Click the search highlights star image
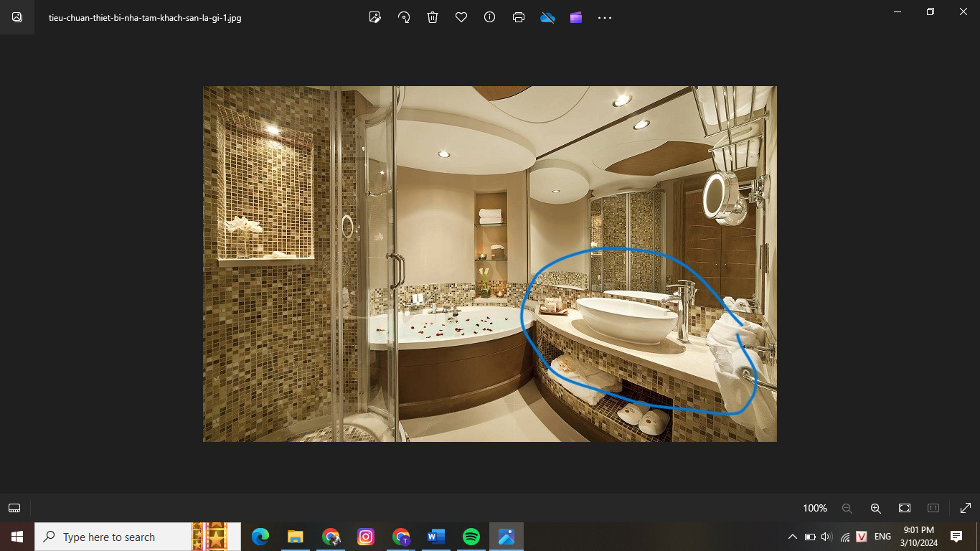This screenshot has width=980, height=551. tap(209, 537)
